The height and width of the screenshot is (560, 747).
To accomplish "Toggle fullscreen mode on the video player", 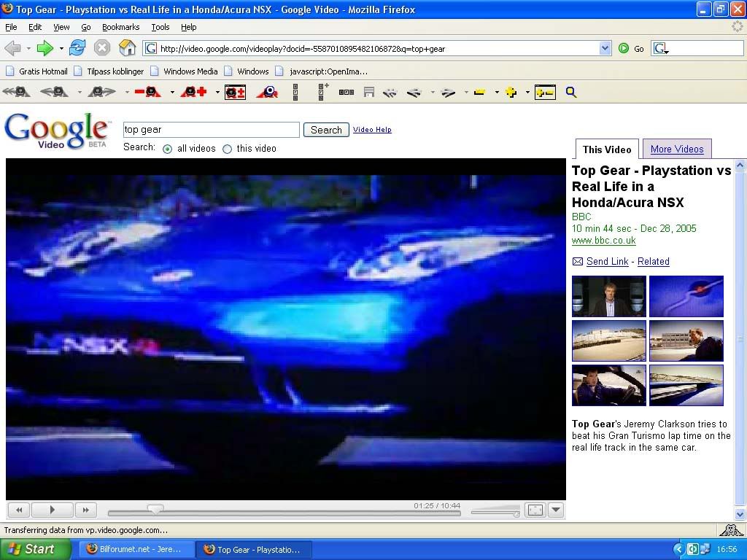I will coord(535,510).
